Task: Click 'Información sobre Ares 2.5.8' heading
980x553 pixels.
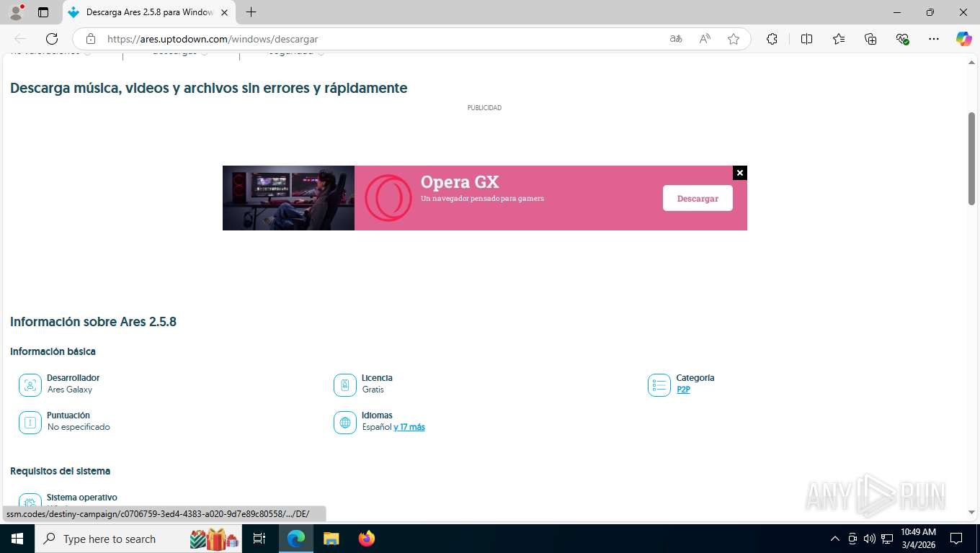Action: pyautogui.click(x=93, y=322)
